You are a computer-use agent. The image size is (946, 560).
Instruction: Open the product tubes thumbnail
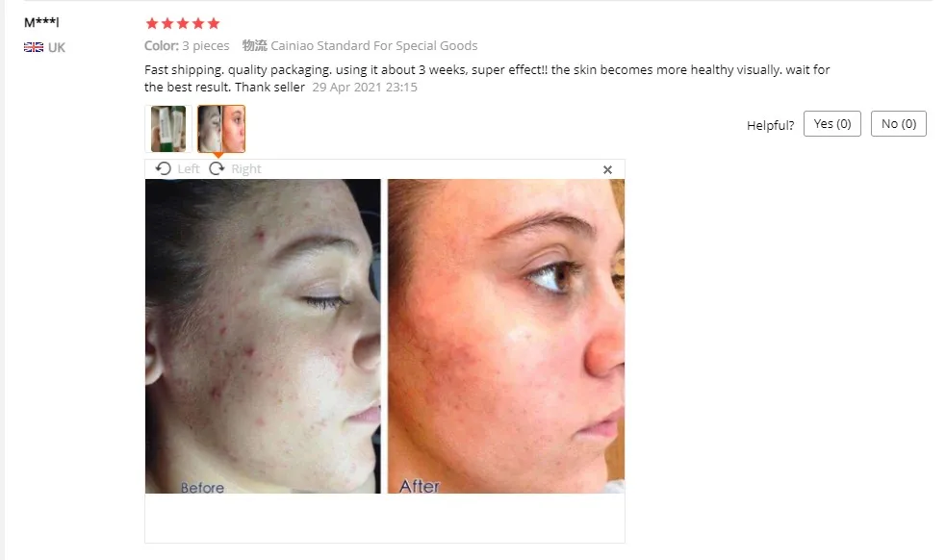[168, 129]
